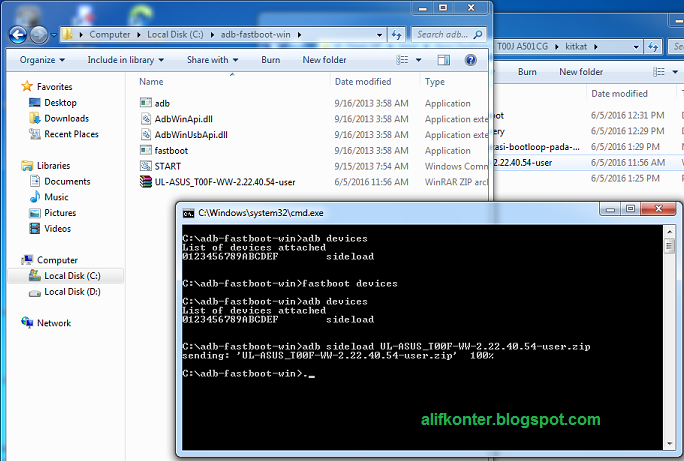Select Local Disk (D:) in navigation pane

pos(72,291)
